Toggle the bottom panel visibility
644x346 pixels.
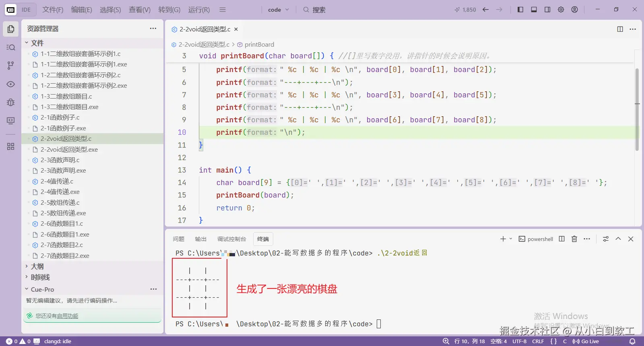(534, 10)
